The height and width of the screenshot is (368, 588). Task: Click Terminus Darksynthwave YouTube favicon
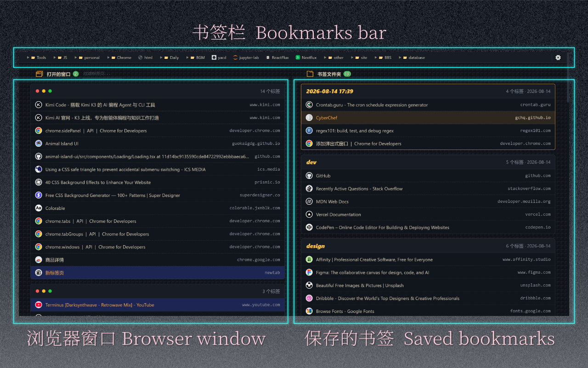click(39, 305)
